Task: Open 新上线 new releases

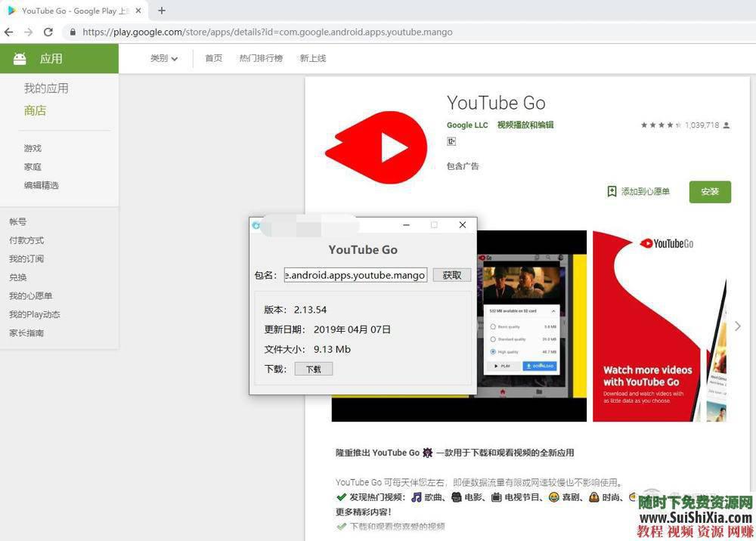Action: (313, 58)
